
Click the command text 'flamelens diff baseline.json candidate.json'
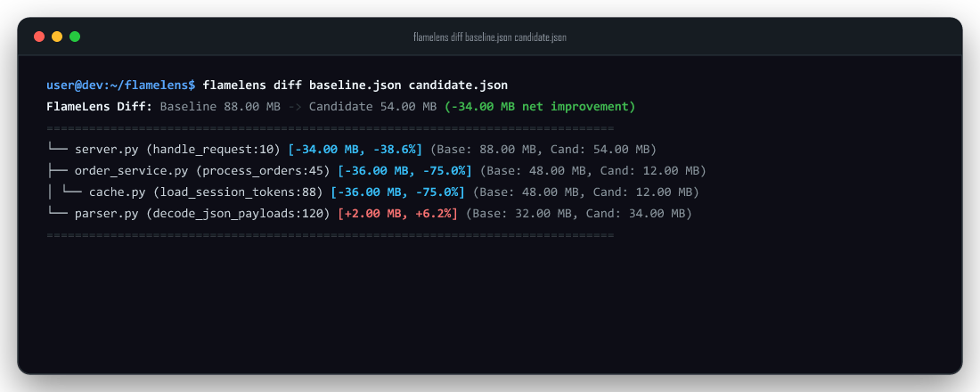tap(355, 85)
